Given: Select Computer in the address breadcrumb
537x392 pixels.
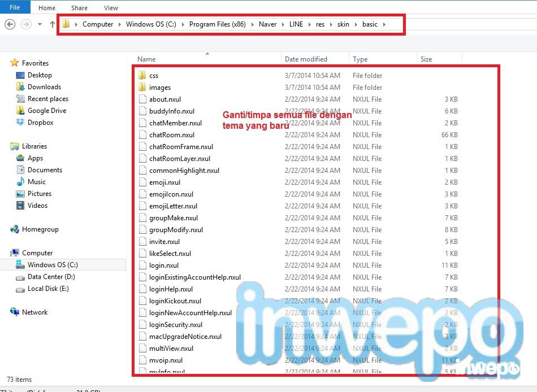Looking at the screenshot, I should [x=98, y=24].
